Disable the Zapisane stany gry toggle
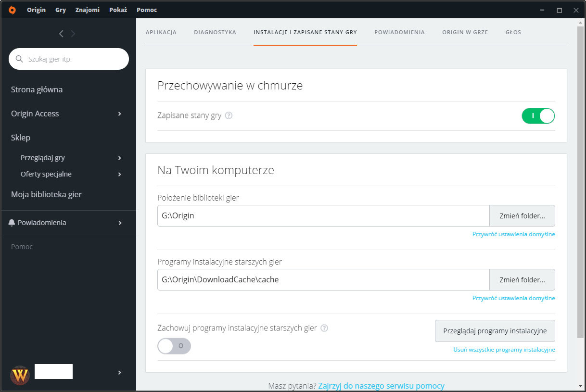This screenshot has height=392, width=586. [x=538, y=115]
